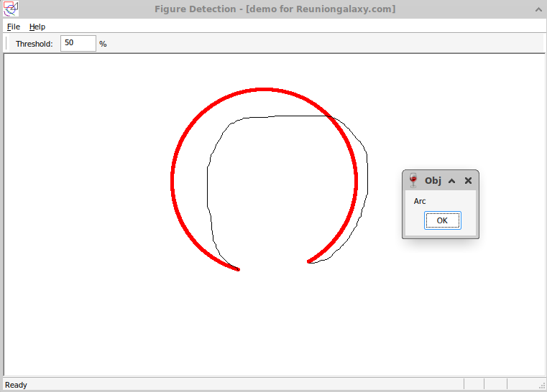Click the 'Arc' result text
547x392 pixels.
(x=420, y=201)
